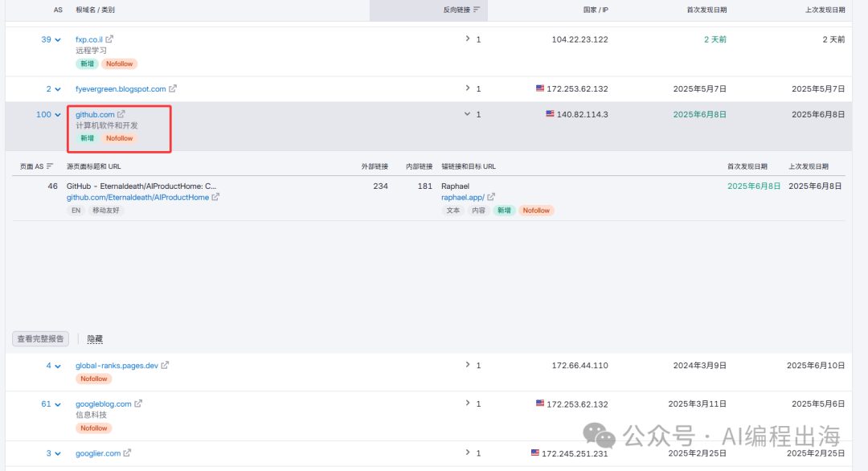Expand backlinks chevron for global-ranks.pages.dev

pyautogui.click(x=468, y=365)
